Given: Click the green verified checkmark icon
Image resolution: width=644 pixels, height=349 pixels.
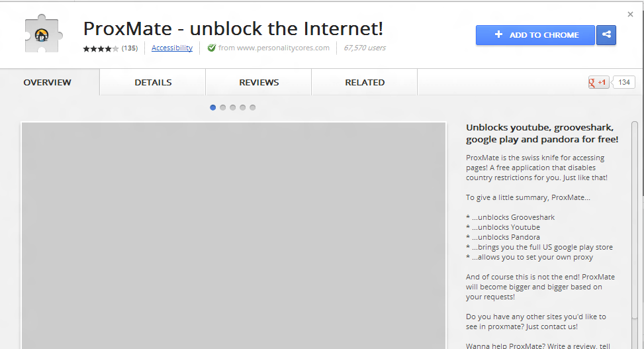Looking at the screenshot, I should (212, 48).
